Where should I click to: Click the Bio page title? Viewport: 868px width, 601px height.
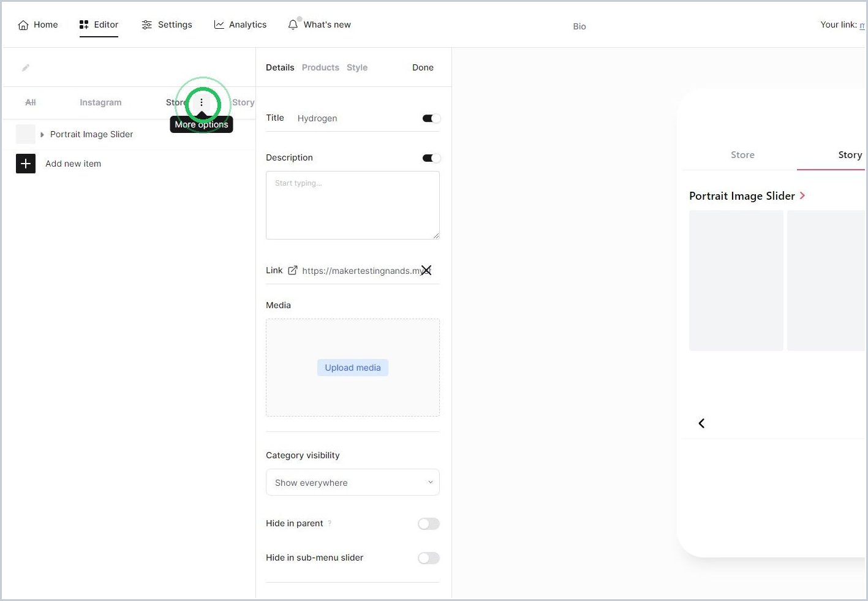(579, 26)
